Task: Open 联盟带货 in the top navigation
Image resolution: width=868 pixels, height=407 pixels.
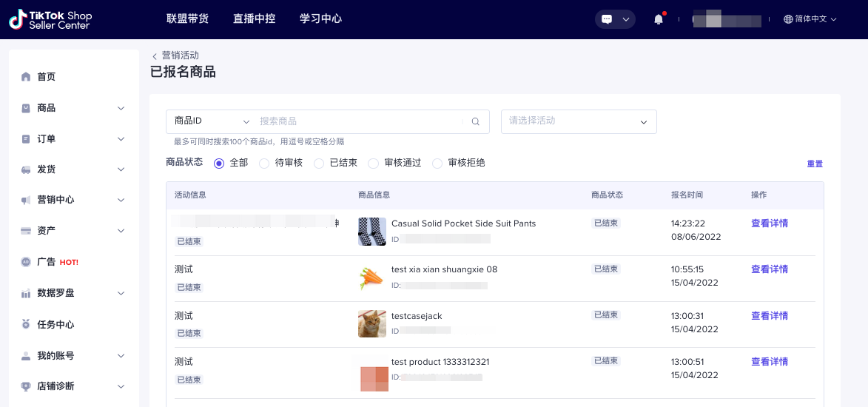Action: coord(187,19)
